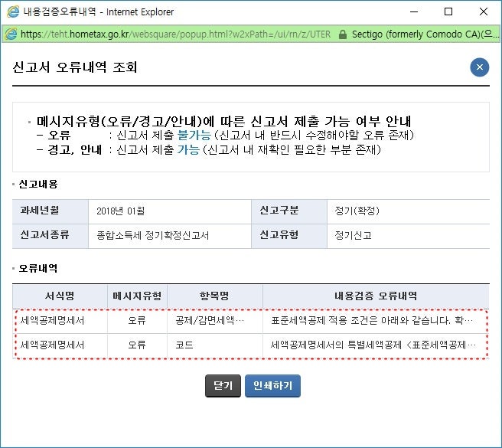Screen dimensions: 502x448
Task: Close the popup with the blue X icon
Action: click(x=479, y=67)
